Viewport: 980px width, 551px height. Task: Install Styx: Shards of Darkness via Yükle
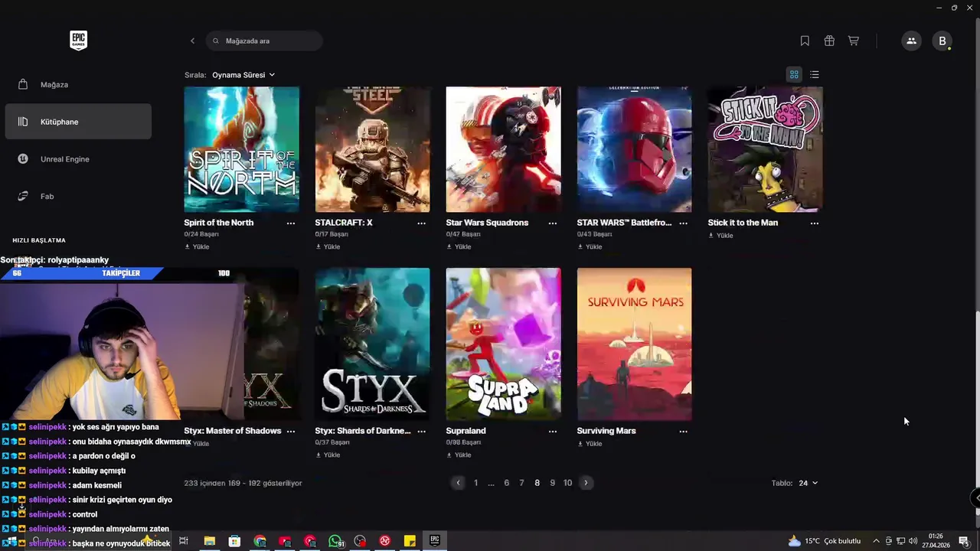pos(328,455)
